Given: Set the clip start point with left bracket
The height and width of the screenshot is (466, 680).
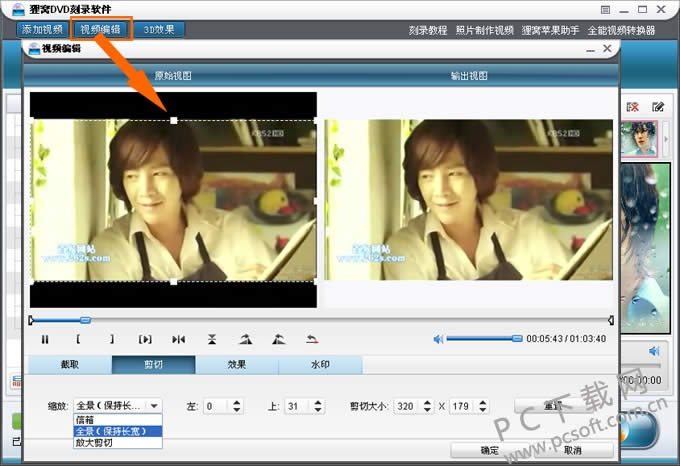Looking at the screenshot, I should (78, 339).
